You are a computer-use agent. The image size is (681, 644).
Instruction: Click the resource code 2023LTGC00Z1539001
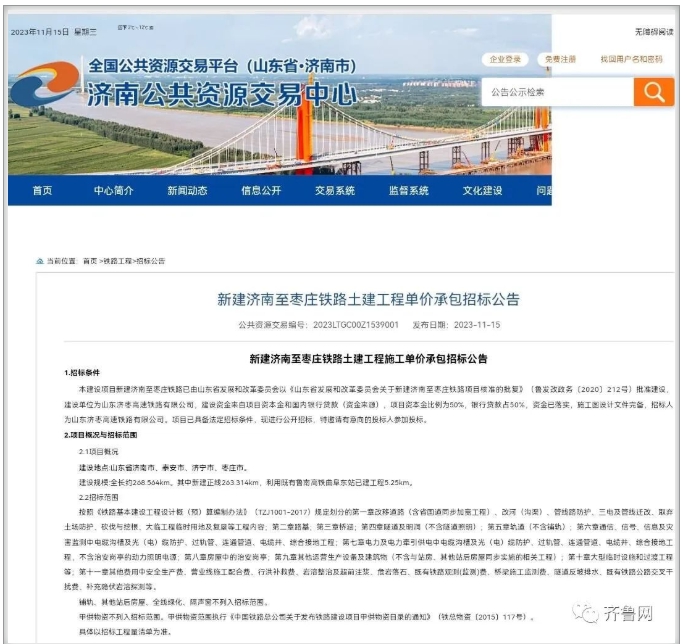tap(356, 325)
